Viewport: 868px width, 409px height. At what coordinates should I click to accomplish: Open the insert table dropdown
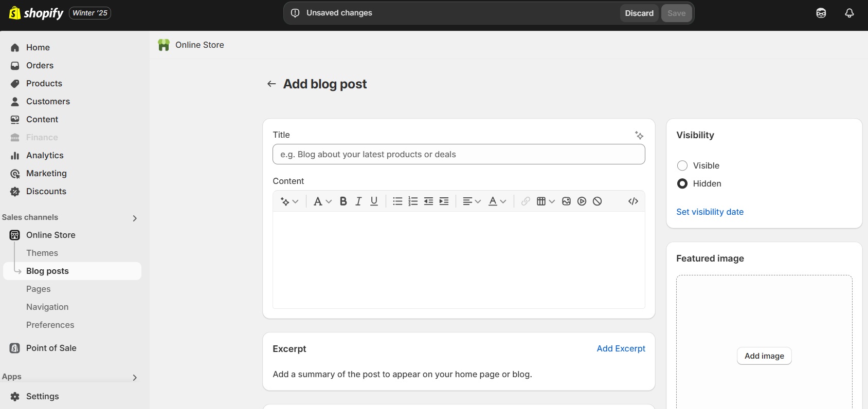tap(546, 201)
